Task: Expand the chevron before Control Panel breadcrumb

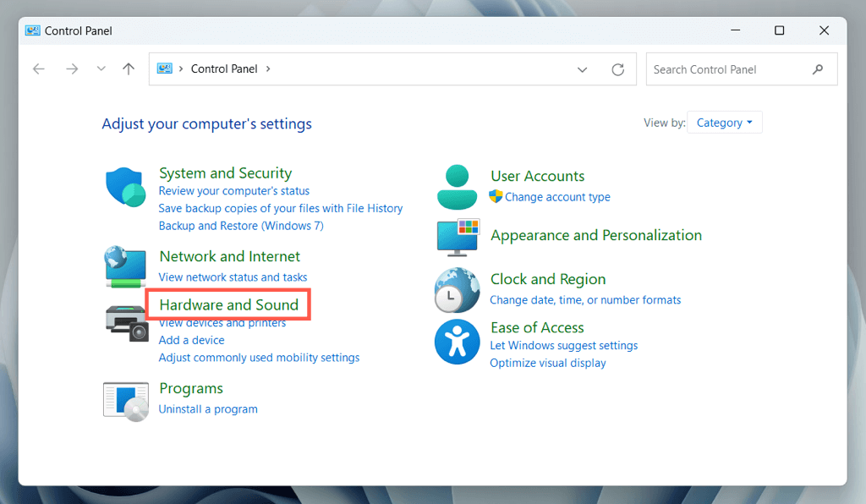Action: 181,69
